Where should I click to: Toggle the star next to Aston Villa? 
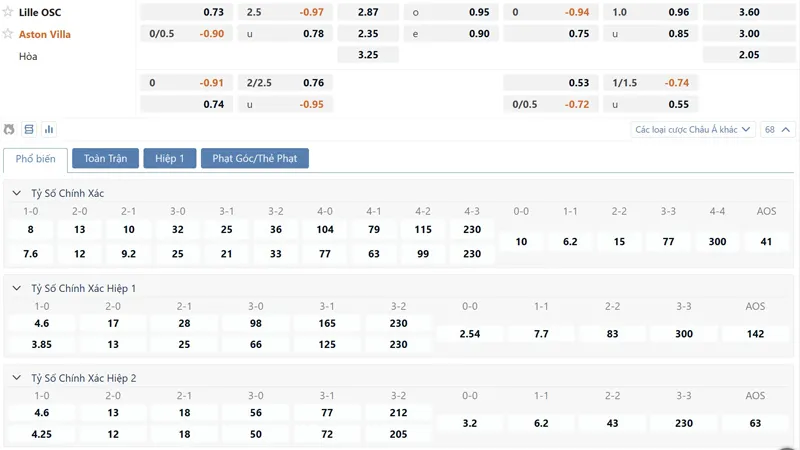click(x=9, y=33)
